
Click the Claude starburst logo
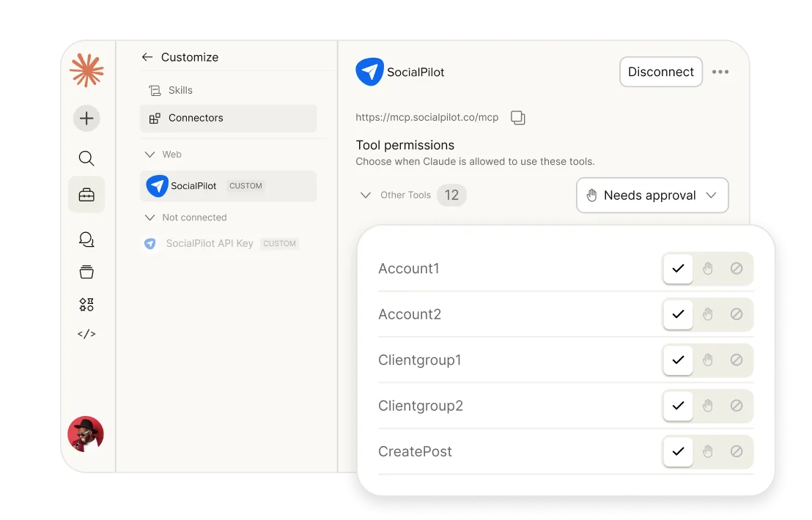coord(86,70)
